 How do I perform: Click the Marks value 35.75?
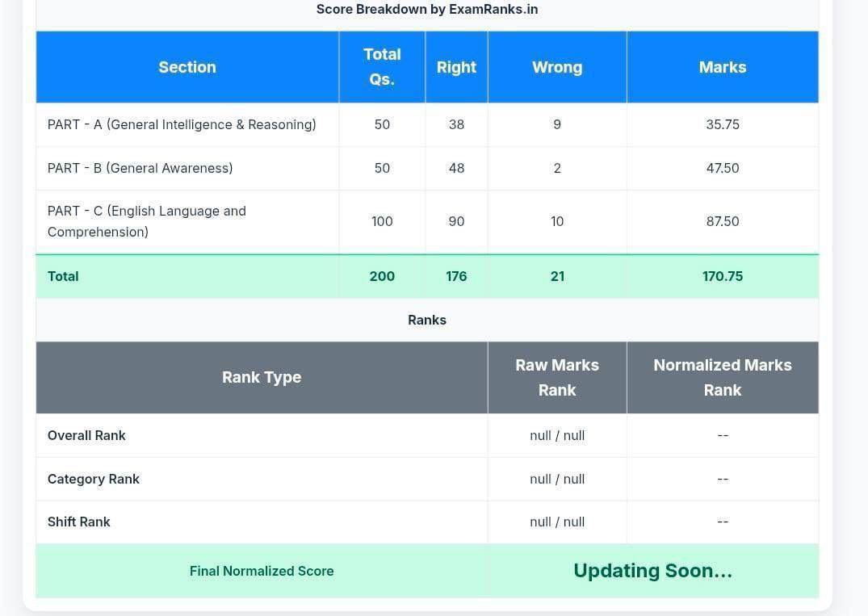click(723, 124)
